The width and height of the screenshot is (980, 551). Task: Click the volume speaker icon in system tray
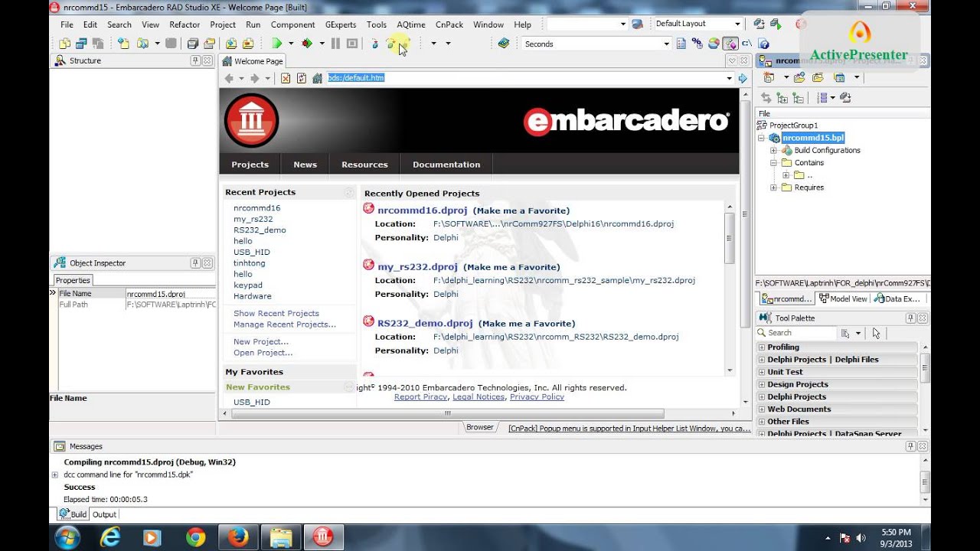[861, 538]
